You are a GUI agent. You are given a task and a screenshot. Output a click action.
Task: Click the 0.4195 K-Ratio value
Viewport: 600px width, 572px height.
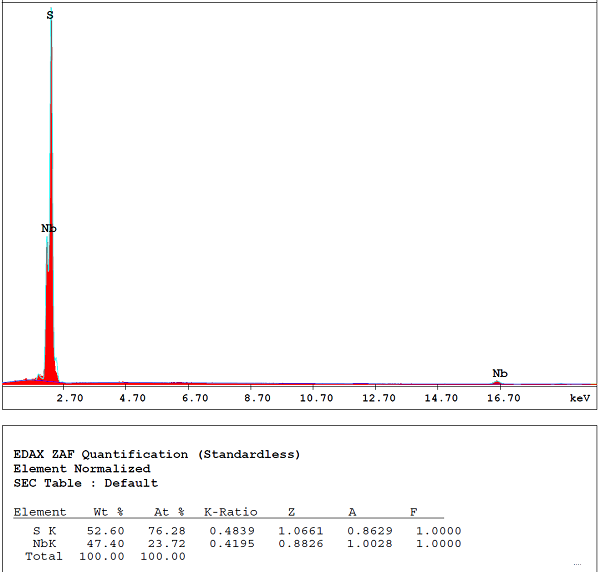232,543
